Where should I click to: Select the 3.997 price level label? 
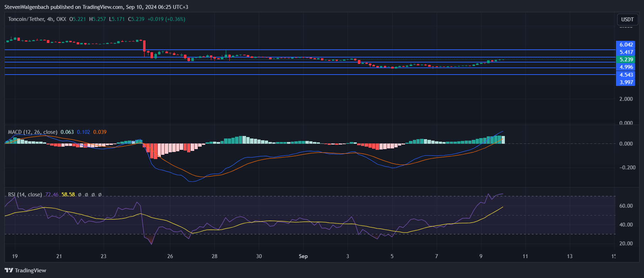click(626, 82)
